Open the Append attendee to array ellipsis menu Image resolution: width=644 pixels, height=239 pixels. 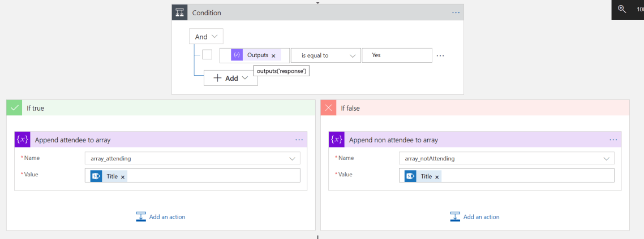point(299,140)
